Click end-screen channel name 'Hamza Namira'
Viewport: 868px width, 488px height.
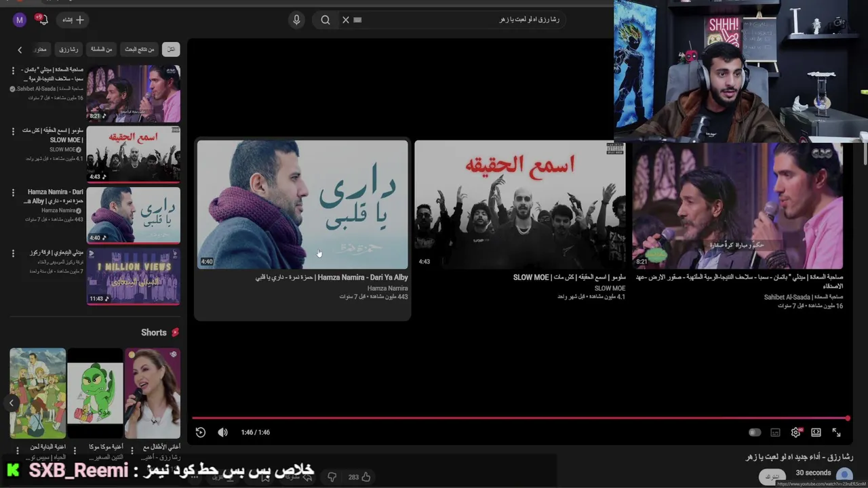pyautogui.click(x=387, y=288)
